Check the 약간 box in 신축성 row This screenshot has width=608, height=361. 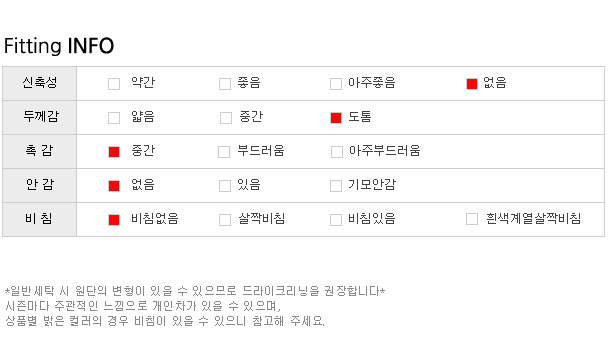click(x=114, y=84)
